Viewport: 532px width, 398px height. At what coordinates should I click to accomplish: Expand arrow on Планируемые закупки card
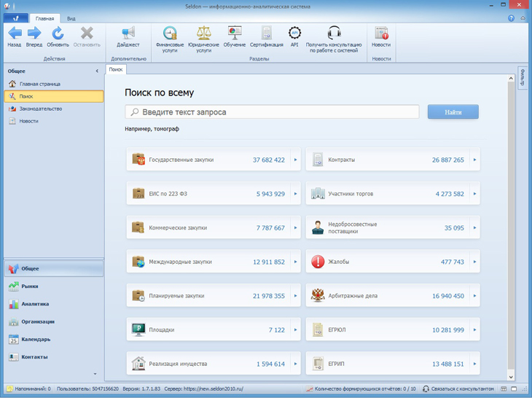[296, 295]
